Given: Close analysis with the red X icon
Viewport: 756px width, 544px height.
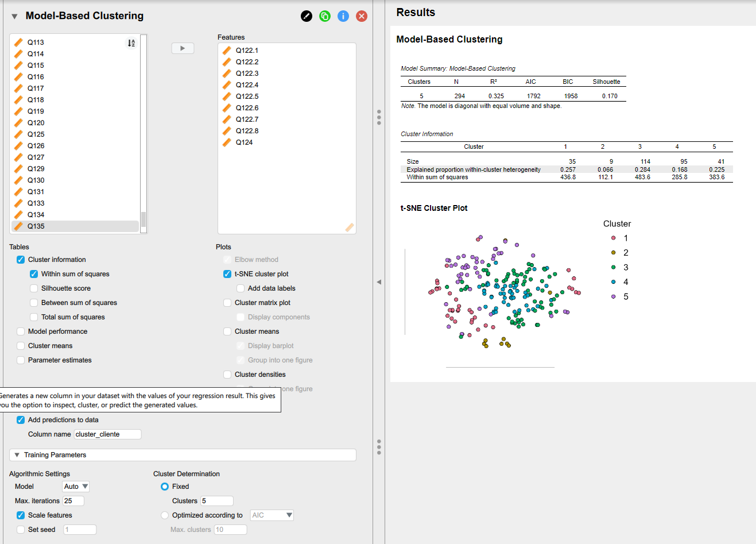Looking at the screenshot, I should (362, 16).
